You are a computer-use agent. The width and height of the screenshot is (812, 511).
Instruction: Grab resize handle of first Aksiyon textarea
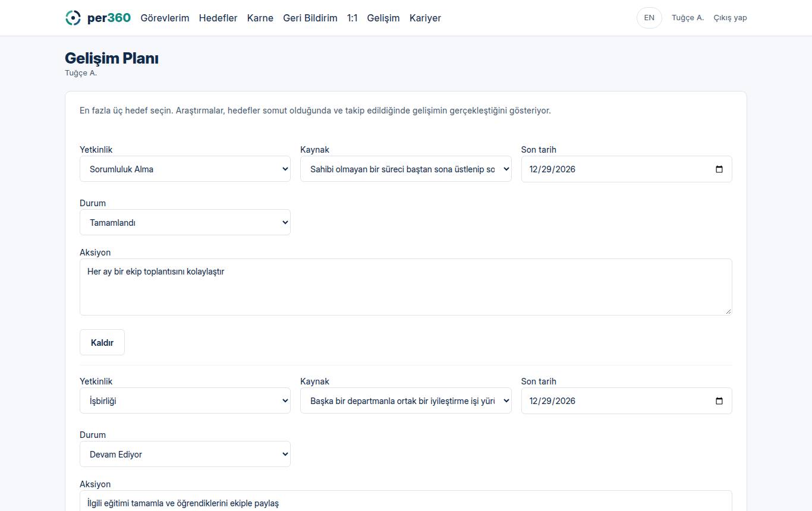pyautogui.click(x=728, y=311)
